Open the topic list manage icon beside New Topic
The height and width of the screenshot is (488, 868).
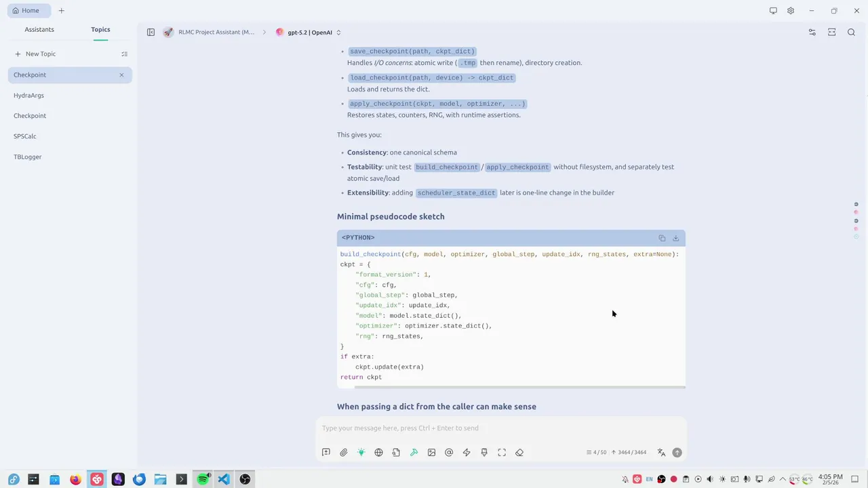pyautogui.click(x=125, y=54)
